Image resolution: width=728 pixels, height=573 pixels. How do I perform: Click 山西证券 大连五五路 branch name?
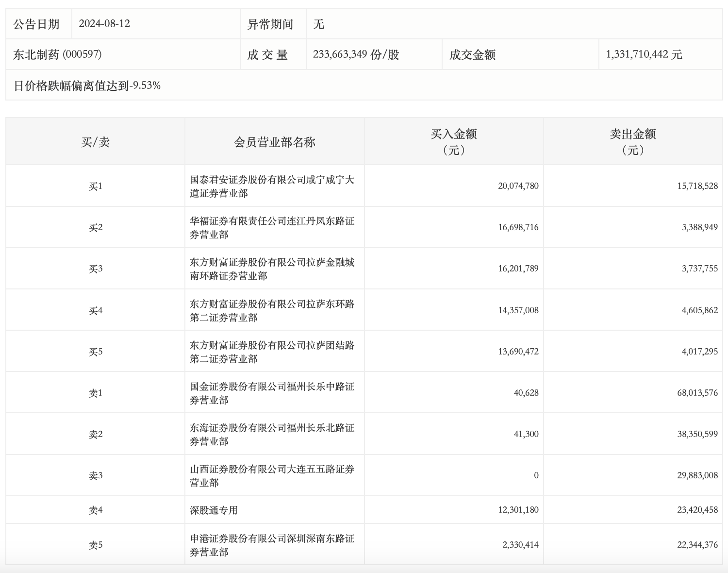click(272, 476)
